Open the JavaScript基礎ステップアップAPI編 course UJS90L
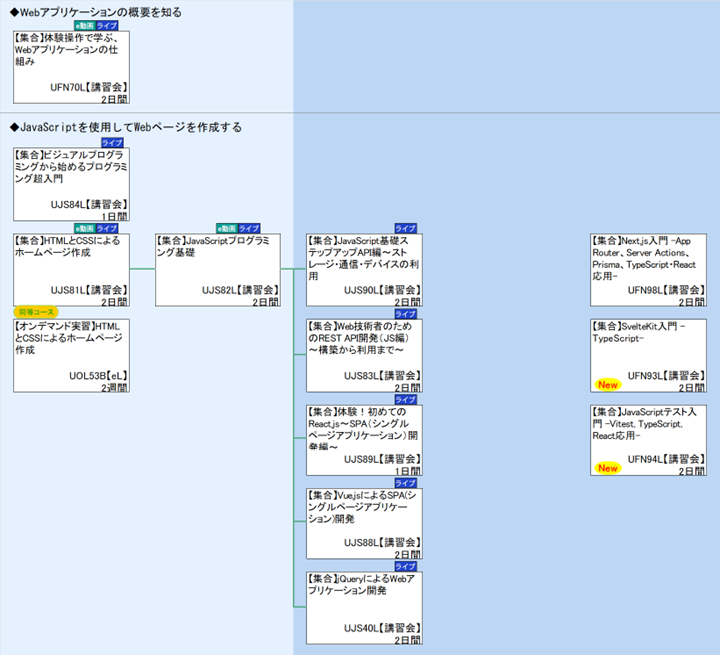The height and width of the screenshot is (655, 720). [364, 270]
